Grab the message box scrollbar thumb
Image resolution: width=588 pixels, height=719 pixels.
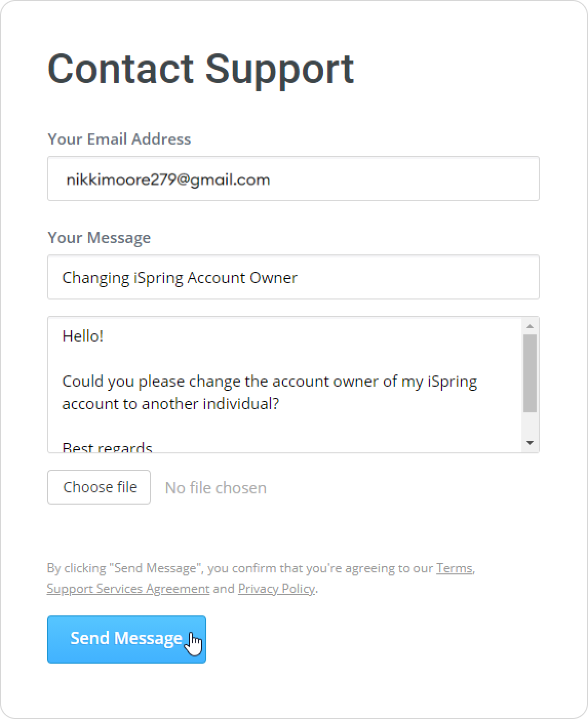tap(530, 372)
